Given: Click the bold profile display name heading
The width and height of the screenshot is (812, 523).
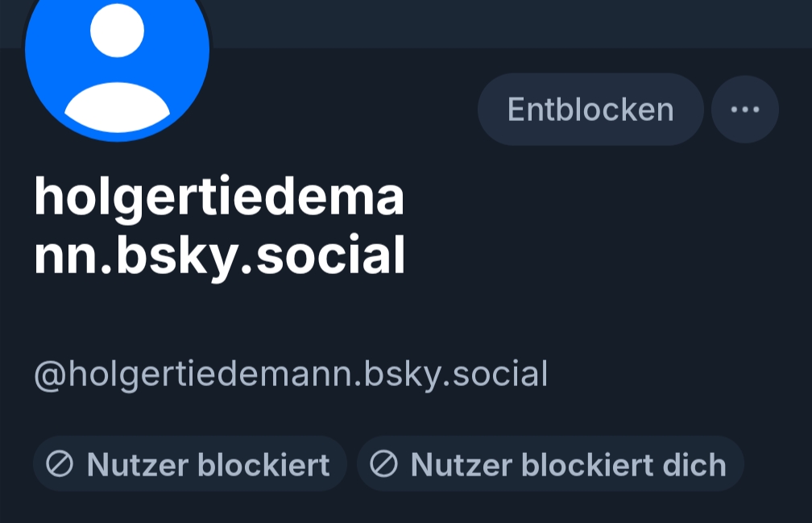Looking at the screenshot, I should (219, 226).
